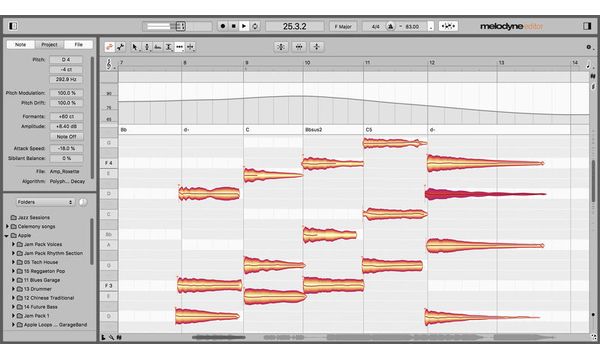Click the Pitch Drift 100.0 % field
The height and width of the screenshot is (360, 600).
(66, 103)
